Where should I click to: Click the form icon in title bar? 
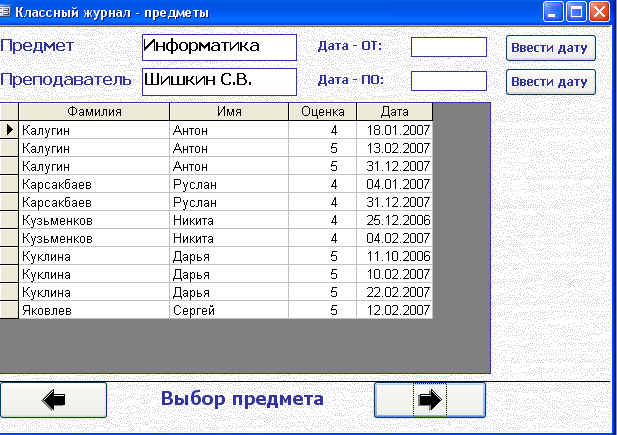coord(5,12)
